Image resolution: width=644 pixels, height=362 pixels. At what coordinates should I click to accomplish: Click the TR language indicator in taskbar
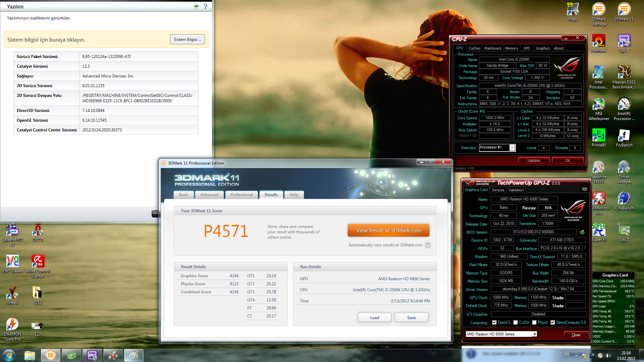(567, 355)
